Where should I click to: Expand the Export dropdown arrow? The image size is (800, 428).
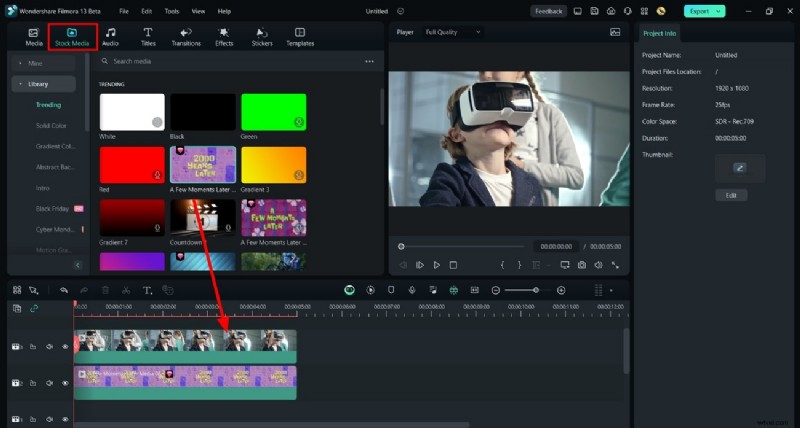pyautogui.click(x=718, y=11)
